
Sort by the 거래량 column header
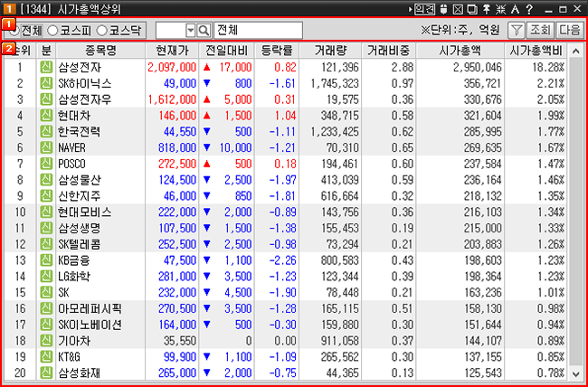[330, 51]
